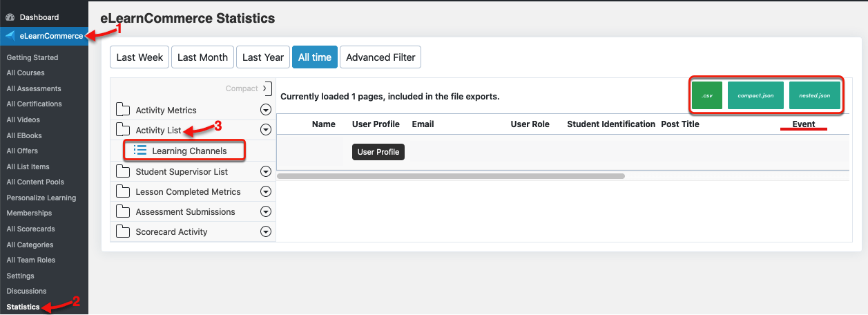Screen dimensions: 868x315
Task: Filter statistics by Last Month
Action: pyautogui.click(x=202, y=57)
